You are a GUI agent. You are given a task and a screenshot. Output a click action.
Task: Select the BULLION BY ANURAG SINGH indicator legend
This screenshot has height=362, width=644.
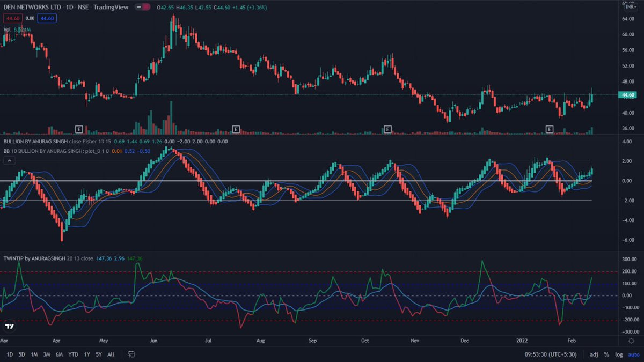click(36, 142)
